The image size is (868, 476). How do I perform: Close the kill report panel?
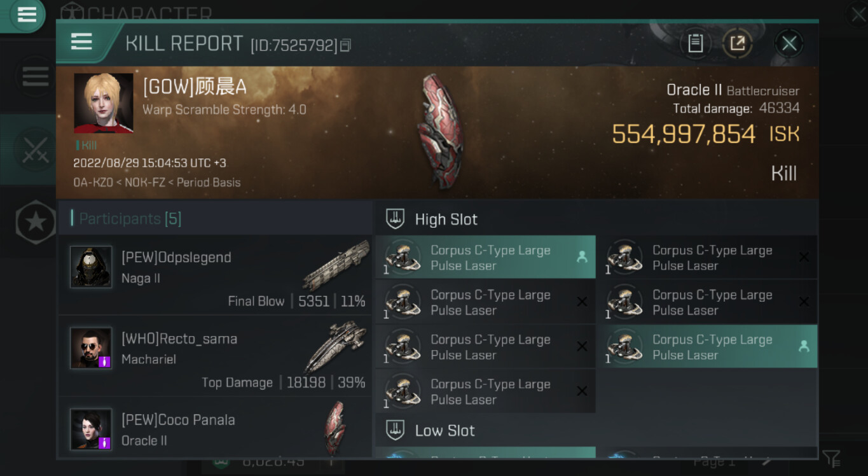pos(789,43)
